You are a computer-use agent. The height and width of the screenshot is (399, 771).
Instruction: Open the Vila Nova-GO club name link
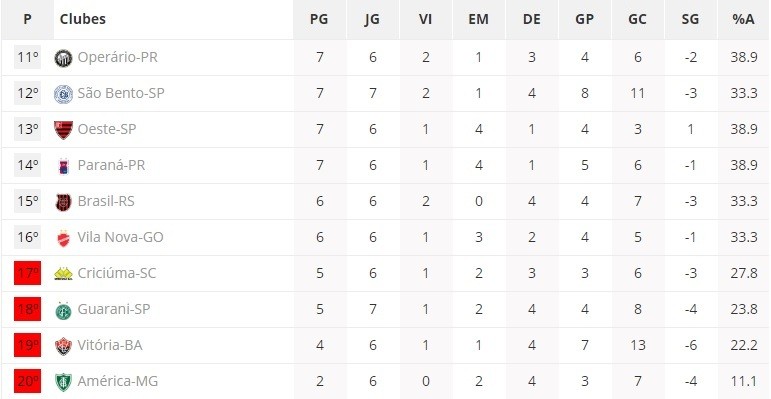(x=120, y=238)
